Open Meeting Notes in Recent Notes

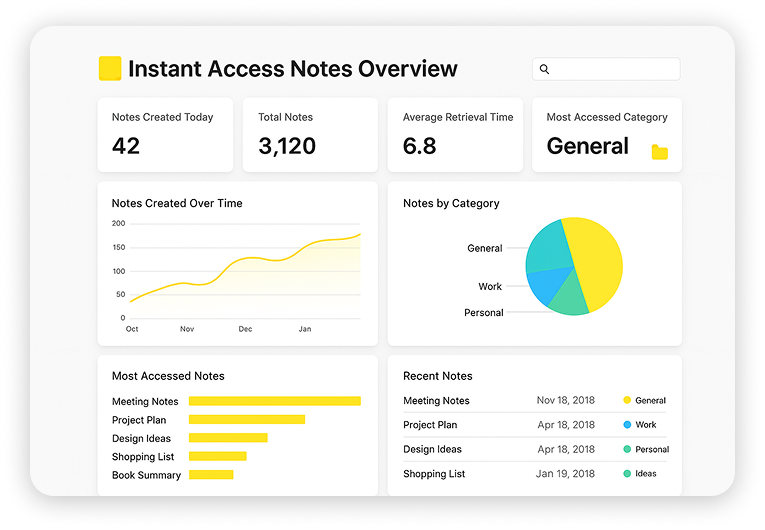point(436,400)
